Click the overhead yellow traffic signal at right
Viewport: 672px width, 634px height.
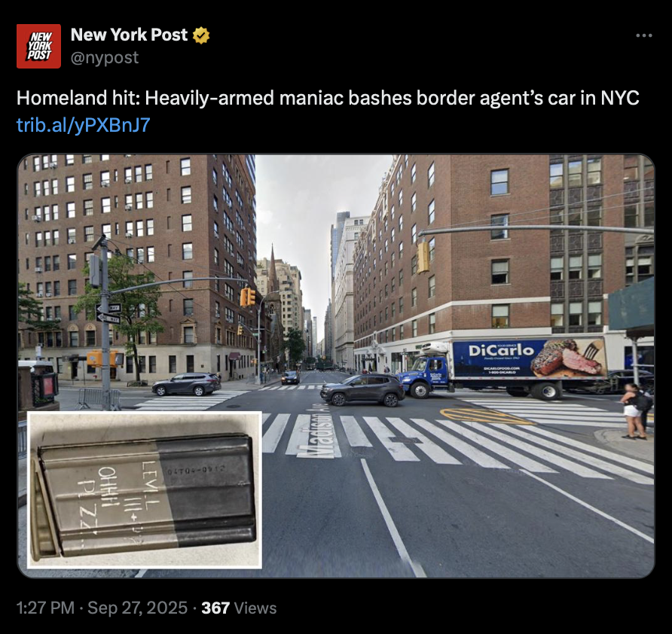point(423,258)
